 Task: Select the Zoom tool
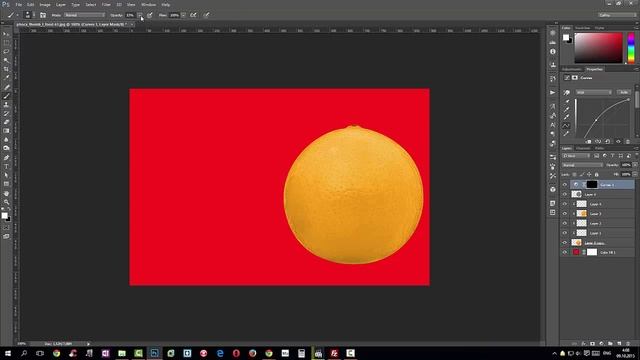coord(6,202)
